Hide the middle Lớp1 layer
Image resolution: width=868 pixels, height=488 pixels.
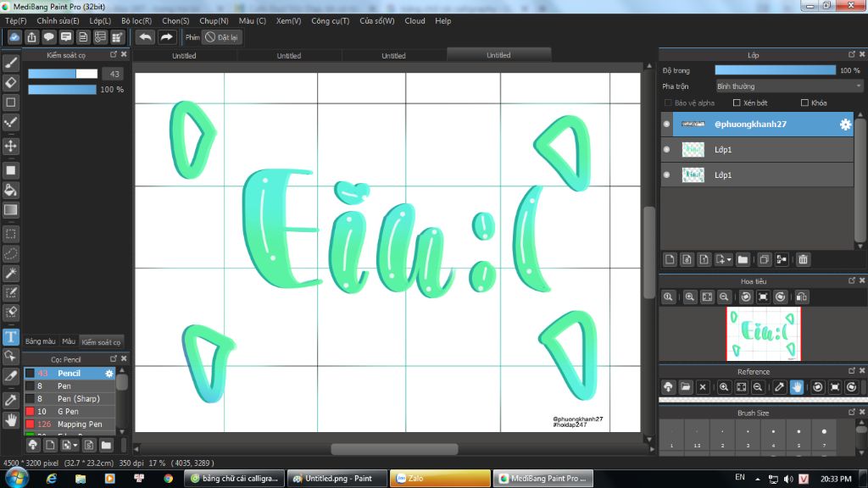pyautogui.click(x=666, y=149)
